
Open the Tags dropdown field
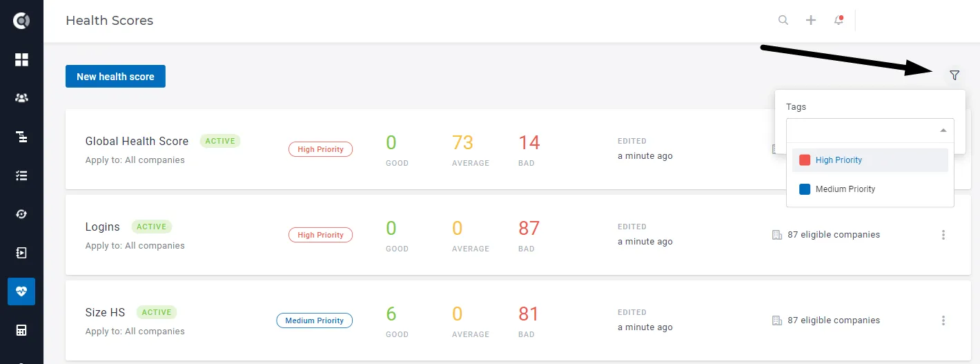pyautogui.click(x=870, y=131)
